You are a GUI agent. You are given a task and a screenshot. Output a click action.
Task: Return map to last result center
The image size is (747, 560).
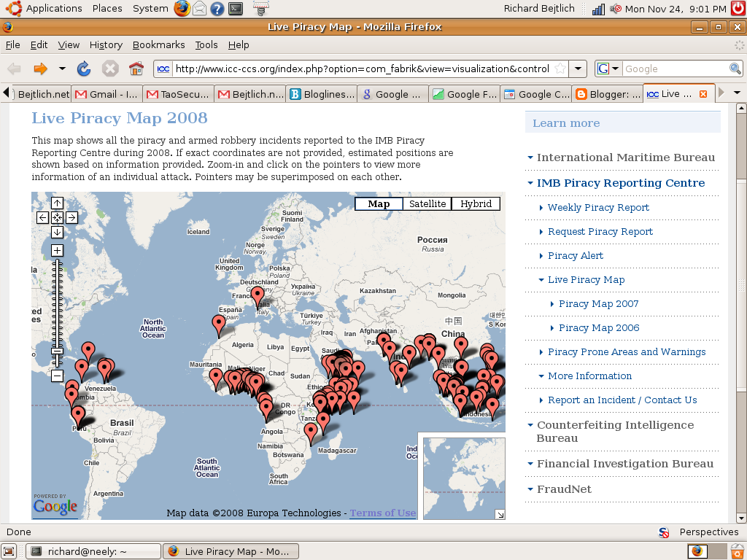57,217
